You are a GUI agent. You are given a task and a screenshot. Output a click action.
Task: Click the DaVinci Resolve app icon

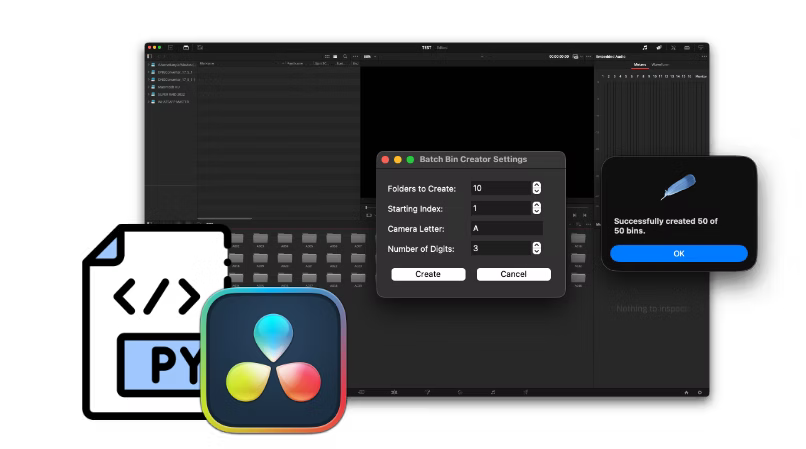pyautogui.click(x=273, y=359)
